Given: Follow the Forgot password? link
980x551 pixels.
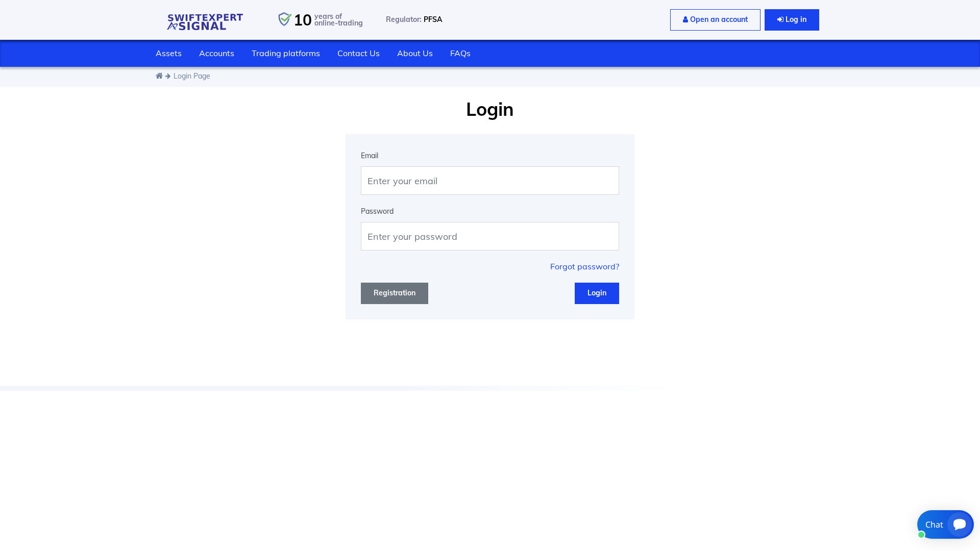Looking at the screenshot, I should coord(584,266).
